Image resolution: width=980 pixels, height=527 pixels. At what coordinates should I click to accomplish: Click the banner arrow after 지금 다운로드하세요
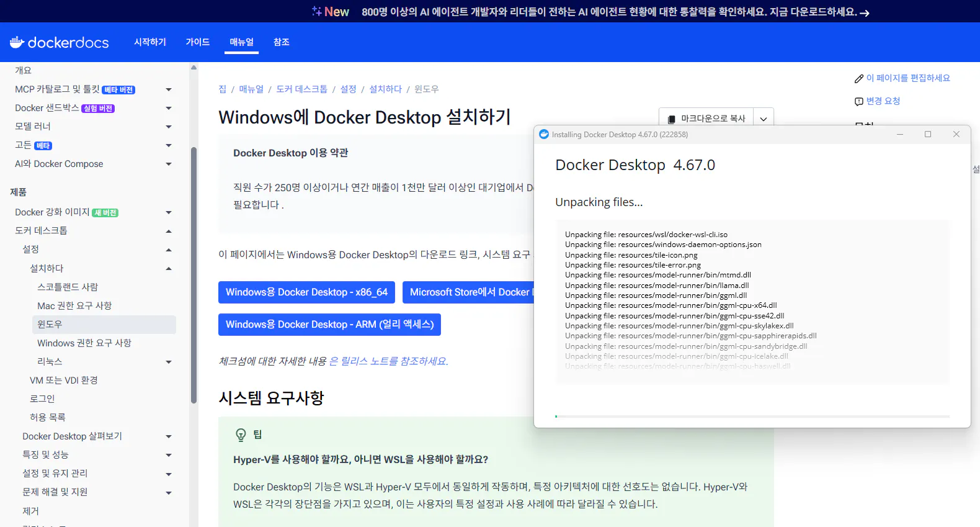coord(865,13)
